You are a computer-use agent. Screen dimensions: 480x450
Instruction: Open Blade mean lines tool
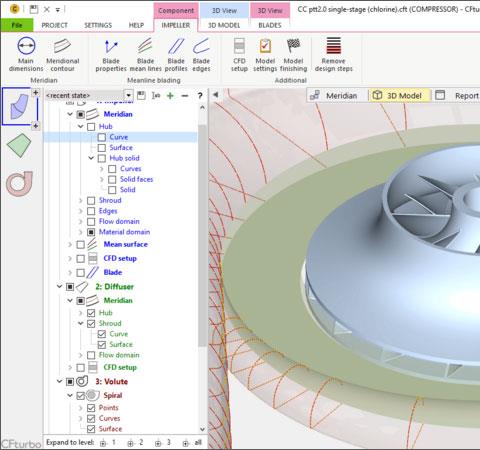[x=145, y=54]
